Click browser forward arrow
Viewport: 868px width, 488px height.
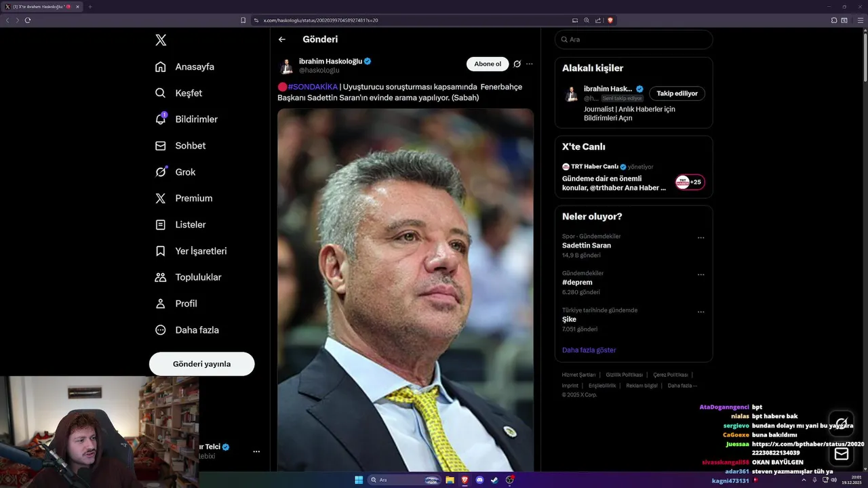pos(18,20)
